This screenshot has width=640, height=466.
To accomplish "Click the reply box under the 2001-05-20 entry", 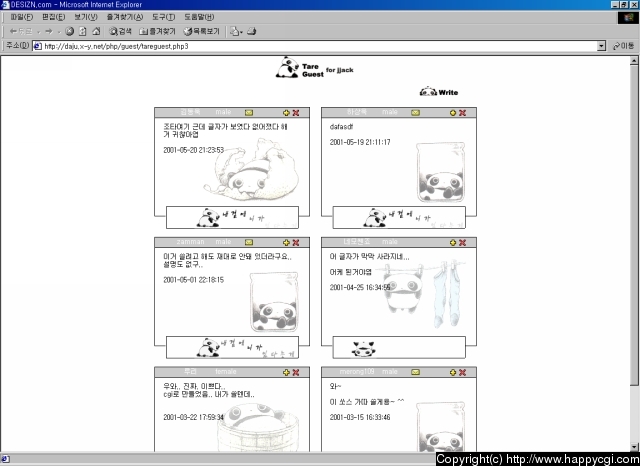I will 232,217.
